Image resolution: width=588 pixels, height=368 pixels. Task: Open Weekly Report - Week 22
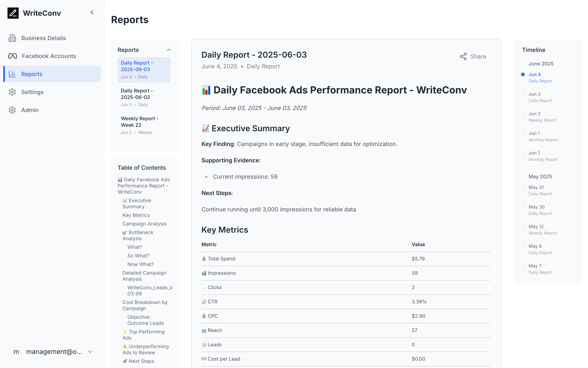144,125
